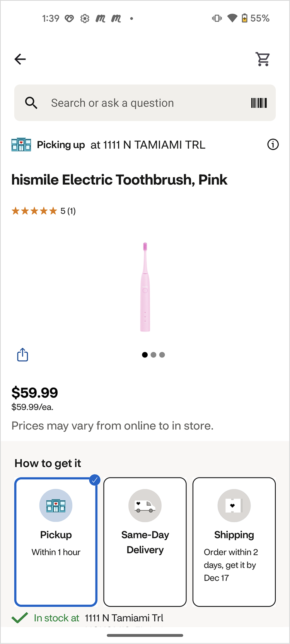Tap the battery indicator in status bar
The height and width of the screenshot is (644, 290).
point(245,18)
